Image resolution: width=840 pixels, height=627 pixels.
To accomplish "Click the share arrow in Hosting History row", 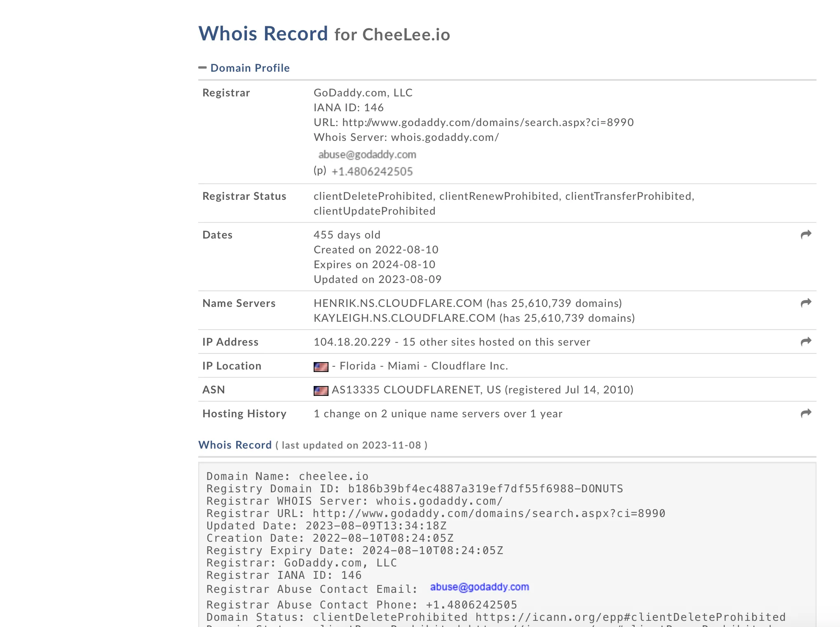I will click(x=806, y=413).
